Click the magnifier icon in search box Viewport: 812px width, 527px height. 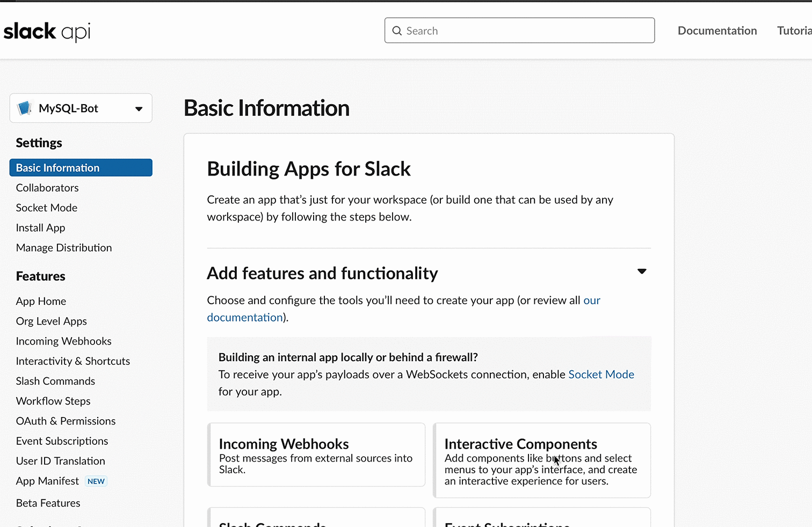click(x=397, y=31)
